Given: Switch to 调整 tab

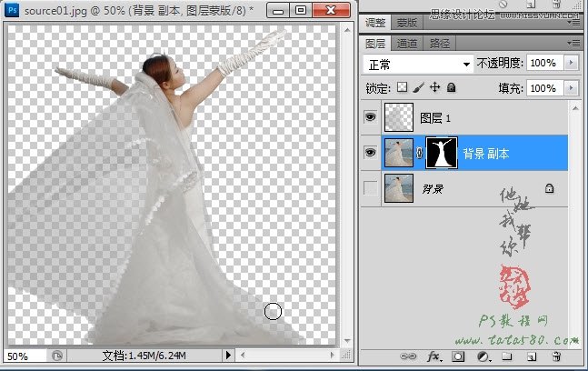Looking at the screenshot, I should 375,23.
